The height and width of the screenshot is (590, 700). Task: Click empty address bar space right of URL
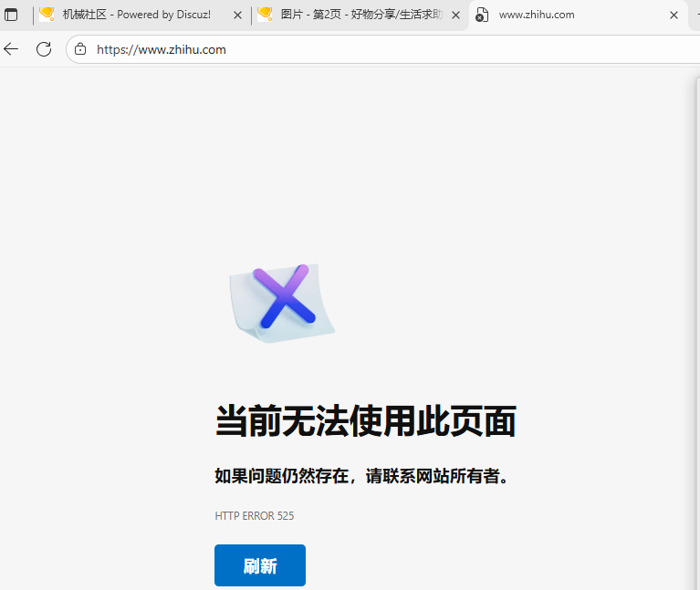pos(456,49)
